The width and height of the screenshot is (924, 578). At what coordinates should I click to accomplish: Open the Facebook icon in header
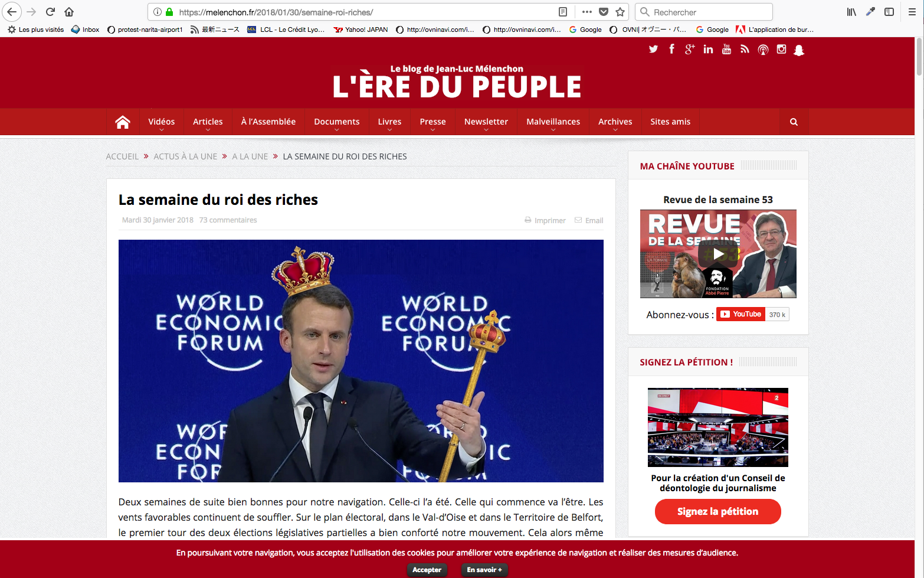coord(671,50)
